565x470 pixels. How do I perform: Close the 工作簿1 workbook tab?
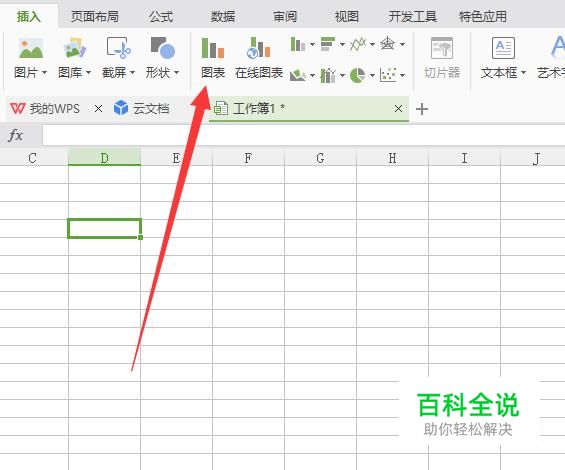(x=398, y=108)
